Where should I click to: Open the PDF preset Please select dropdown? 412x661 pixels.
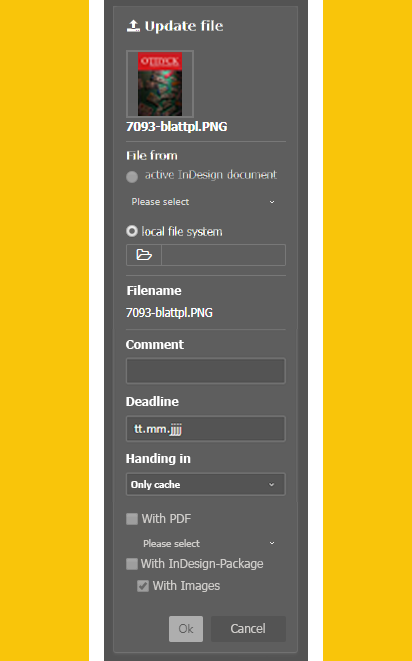point(210,543)
